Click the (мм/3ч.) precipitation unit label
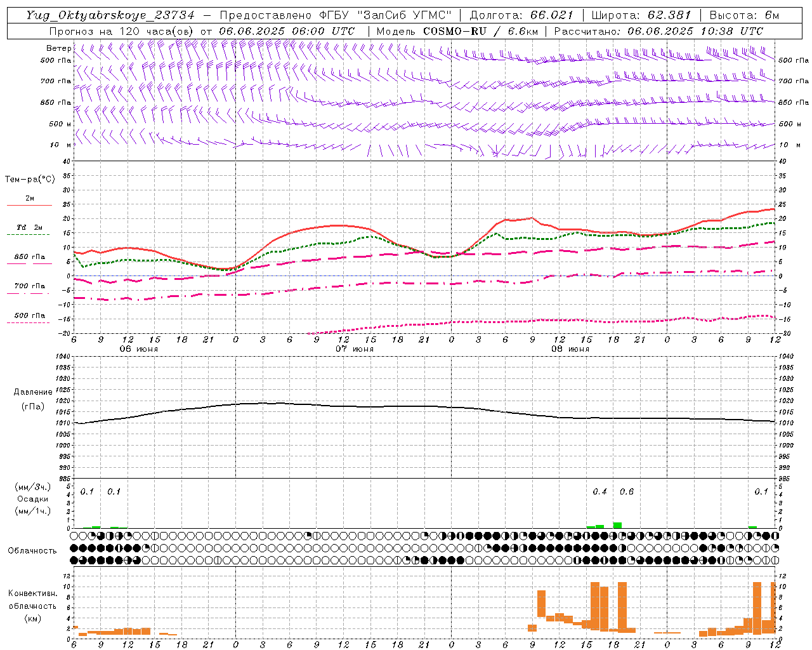The width and height of the screenshot is (812, 650). click(33, 487)
